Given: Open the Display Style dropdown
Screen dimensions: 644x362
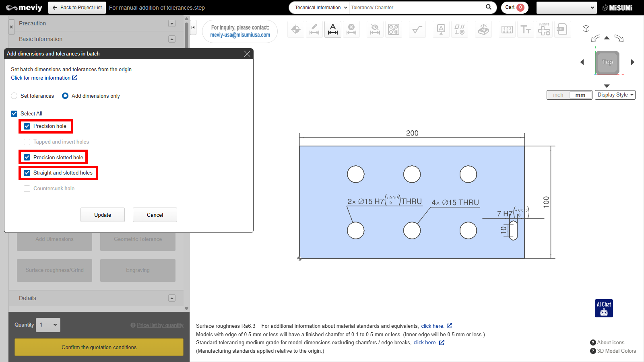Looking at the screenshot, I should 615,95.
